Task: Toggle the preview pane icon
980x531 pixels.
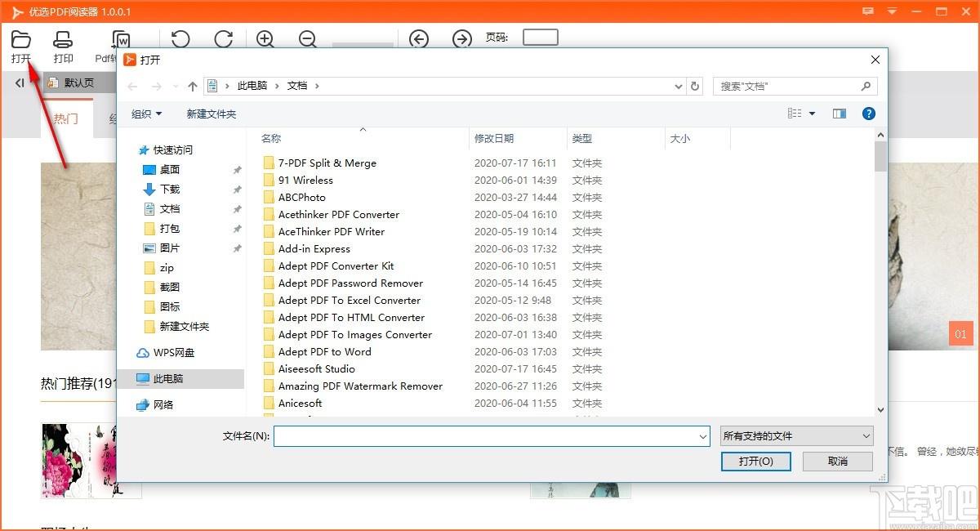Action: [x=839, y=114]
